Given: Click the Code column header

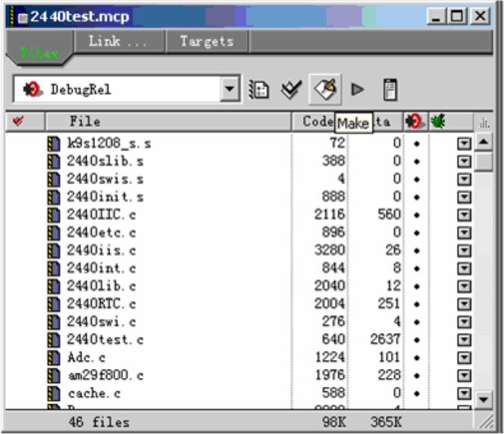Looking at the screenshot, I should point(315,121).
